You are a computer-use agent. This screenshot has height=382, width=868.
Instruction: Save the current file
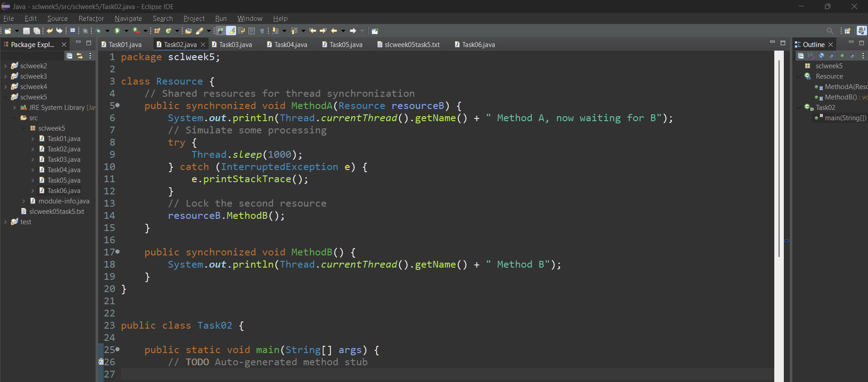[26, 31]
